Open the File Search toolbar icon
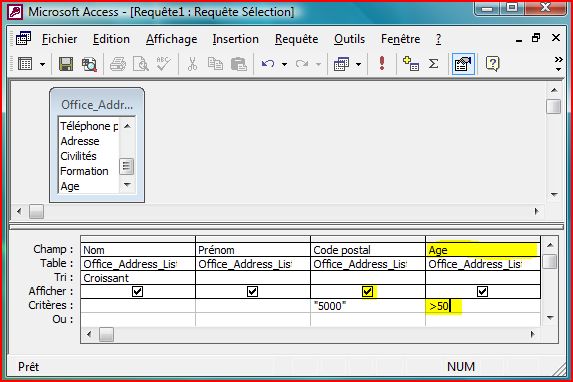573x382 pixels. 89,64
